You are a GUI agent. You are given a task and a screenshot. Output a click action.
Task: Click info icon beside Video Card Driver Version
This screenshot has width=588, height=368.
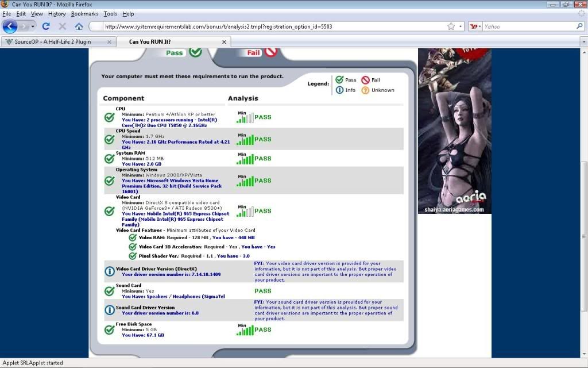click(110, 271)
